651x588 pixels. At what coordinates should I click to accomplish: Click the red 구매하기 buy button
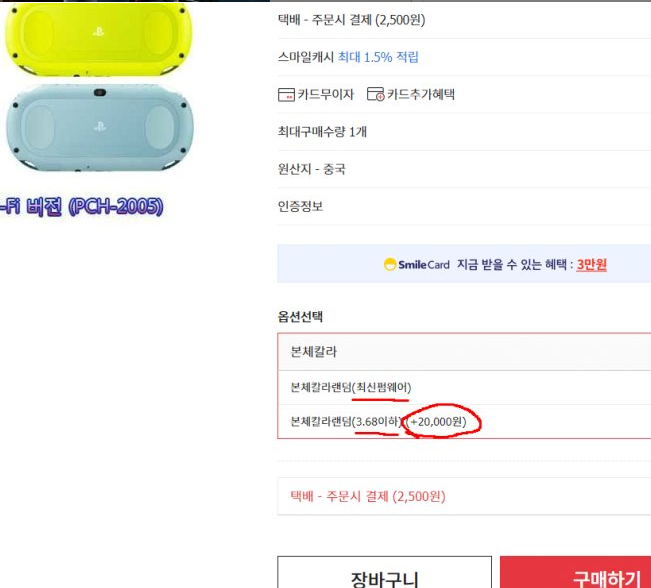point(575,573)
